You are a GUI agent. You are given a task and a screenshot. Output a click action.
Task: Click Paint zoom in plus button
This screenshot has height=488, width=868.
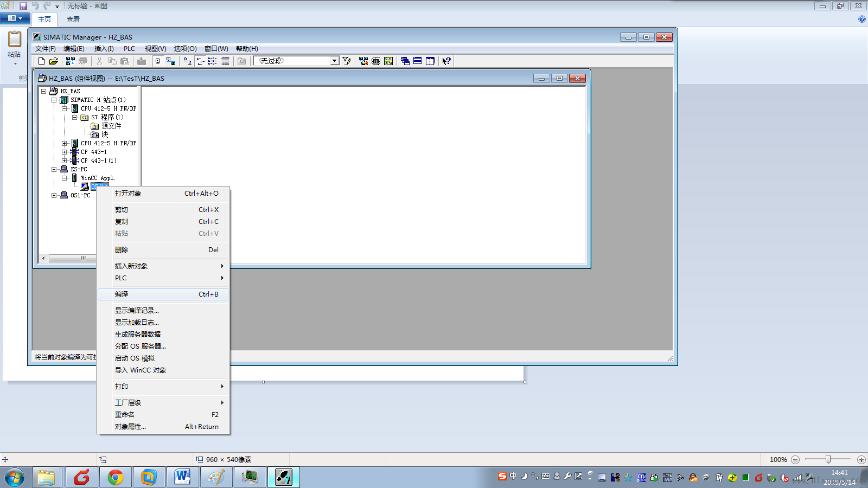click(x=861, y=460)
